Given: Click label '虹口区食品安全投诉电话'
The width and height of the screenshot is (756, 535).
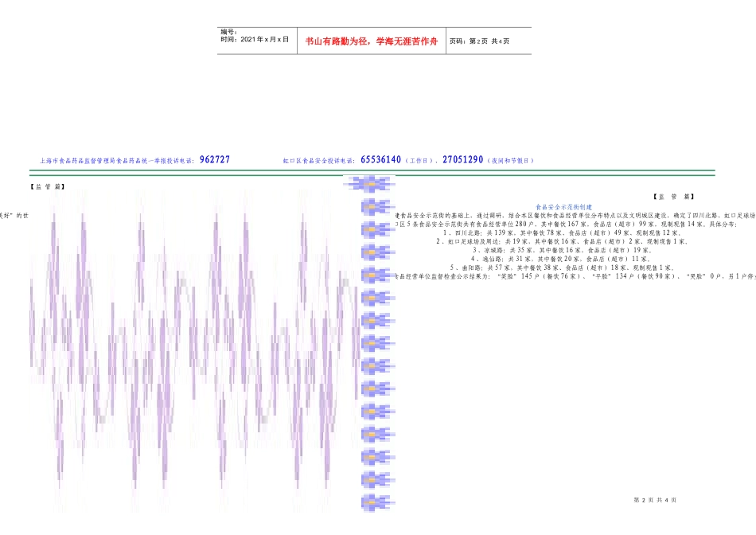Looking at the screenshot, I should point(318,161).
